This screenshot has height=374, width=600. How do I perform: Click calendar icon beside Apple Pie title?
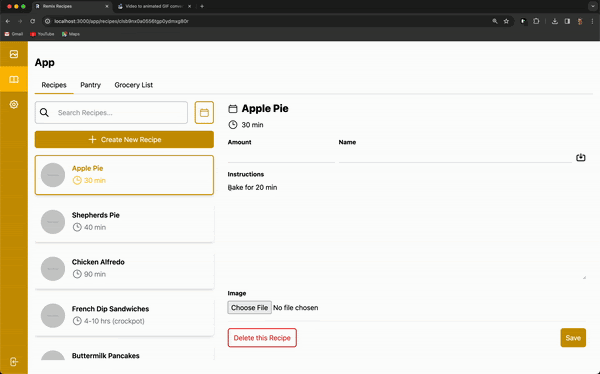click(233, 109)
